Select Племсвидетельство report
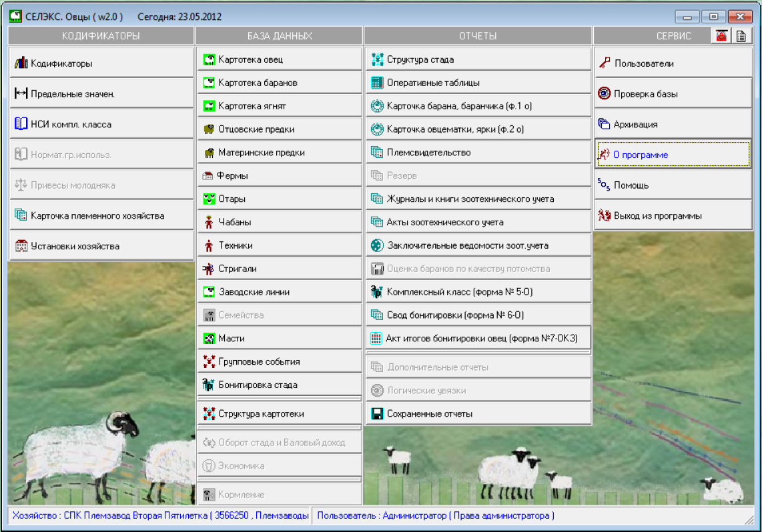The width and height of the screenshot is (762, 532). click(478, 152)
